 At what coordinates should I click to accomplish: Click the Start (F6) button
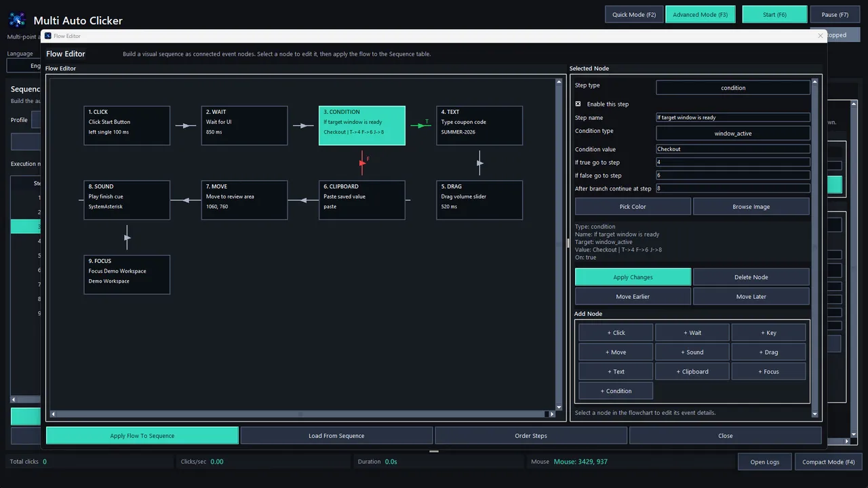[775, 14]
